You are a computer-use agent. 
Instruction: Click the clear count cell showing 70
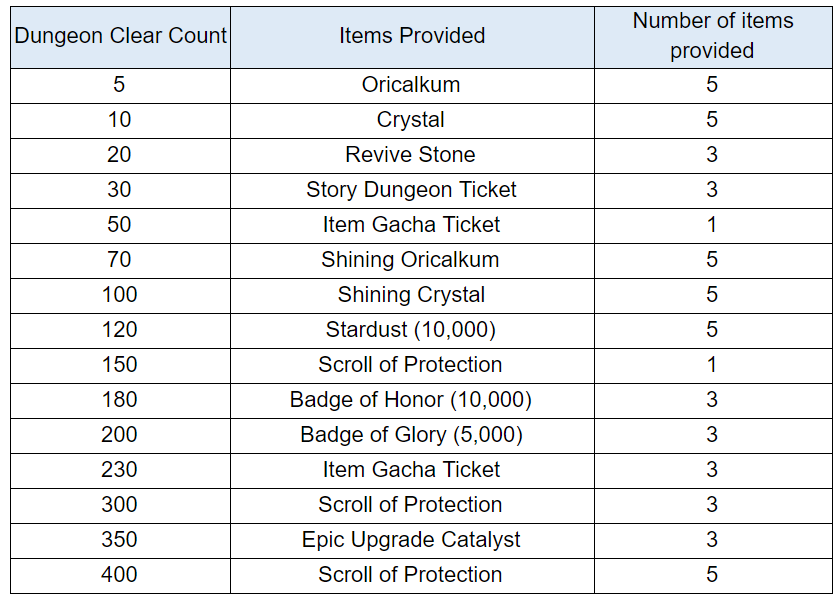click(120, 260)
